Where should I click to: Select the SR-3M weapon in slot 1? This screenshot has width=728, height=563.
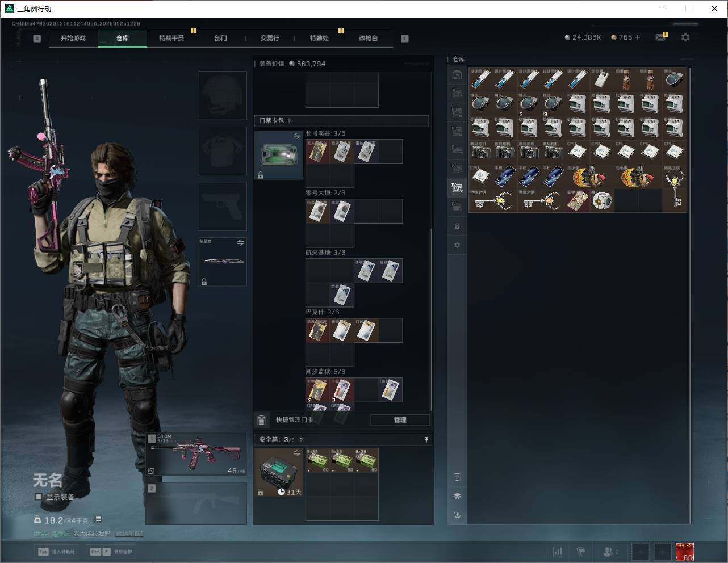point(196,454)
